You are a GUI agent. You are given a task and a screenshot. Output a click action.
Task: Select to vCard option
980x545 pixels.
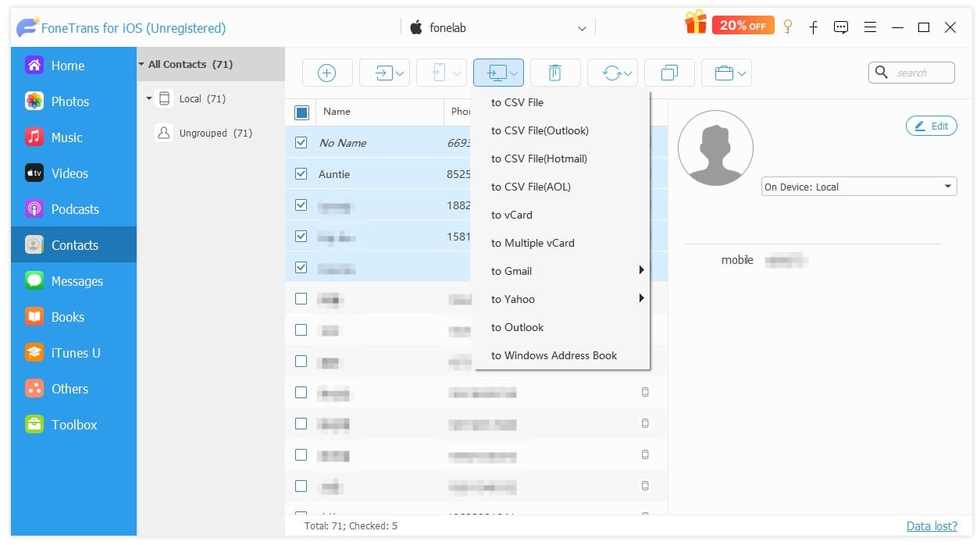[561, 215]
